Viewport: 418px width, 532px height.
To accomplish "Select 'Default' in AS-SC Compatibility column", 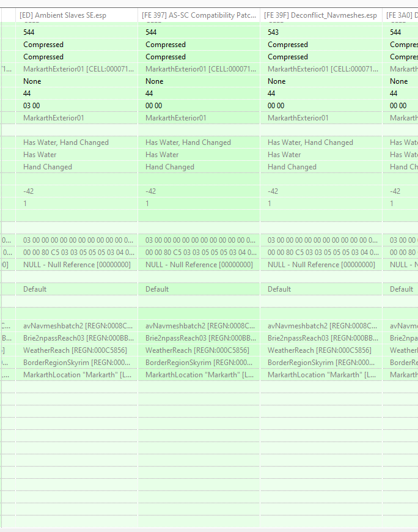I will click(157, 289).
